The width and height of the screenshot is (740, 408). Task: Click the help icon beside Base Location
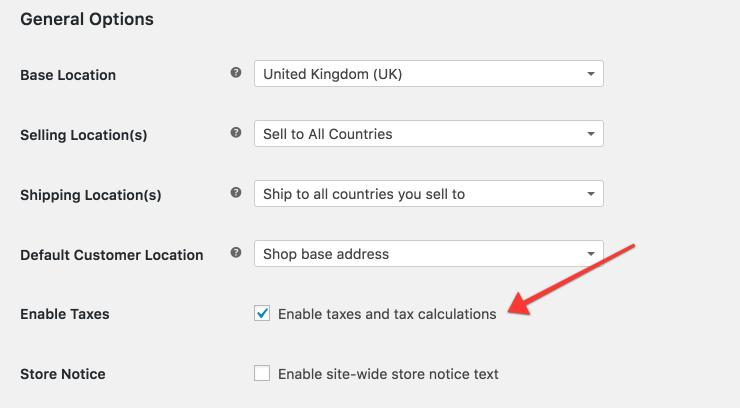[x=236, y=73]
